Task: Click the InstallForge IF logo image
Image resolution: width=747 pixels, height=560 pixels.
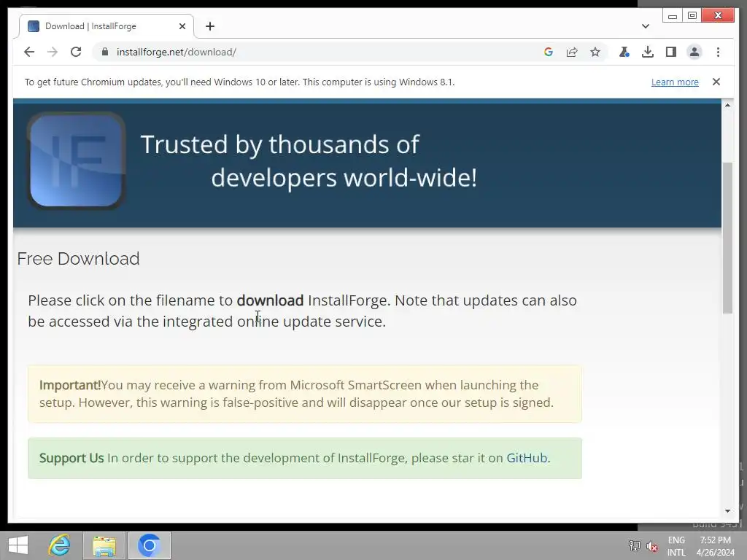Action: tap(76, 161)
